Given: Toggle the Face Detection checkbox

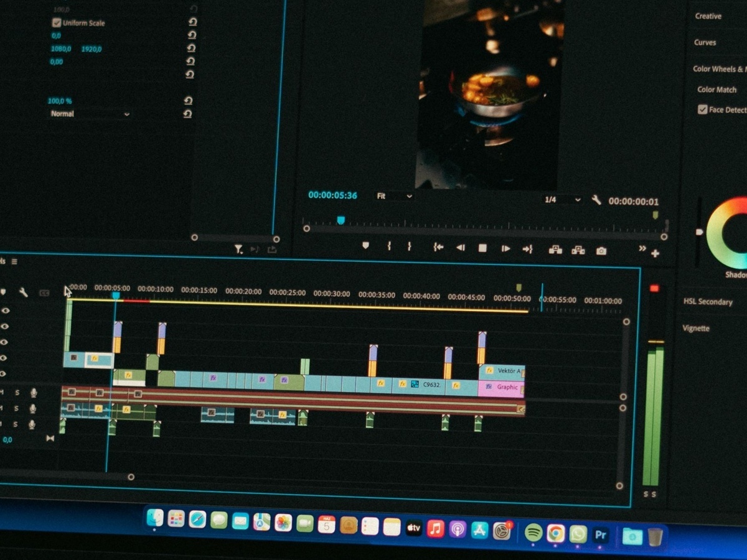Looking at the screenshot, I should (703, 110).
